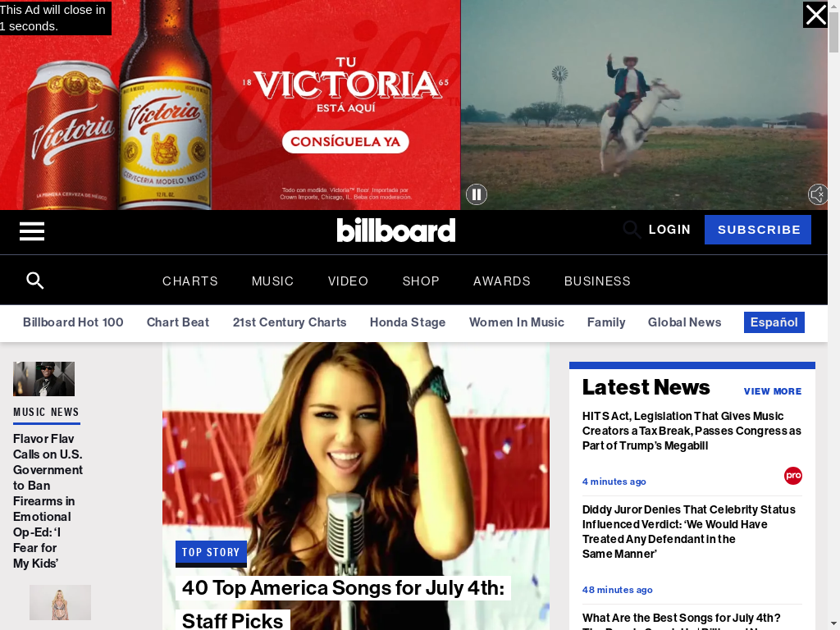Open the CHARTS menu
Screen dimensions: 840x630
pyautogui.click(x=190, y=281)
